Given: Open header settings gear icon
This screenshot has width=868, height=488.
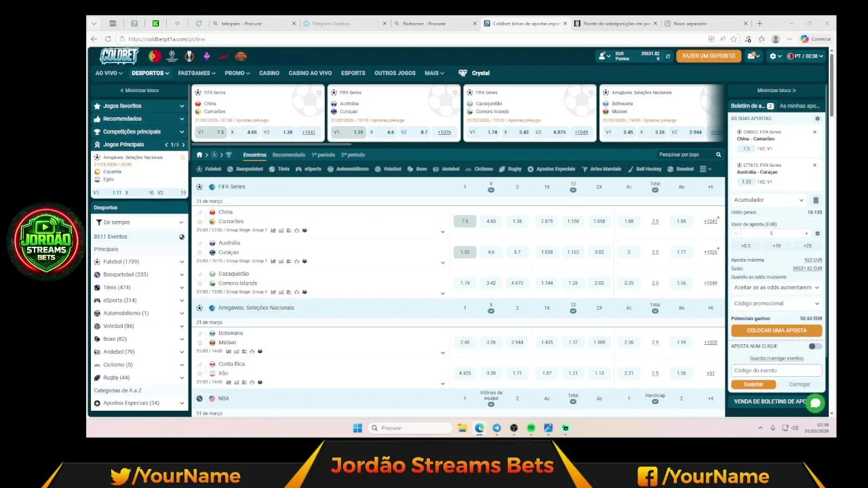Looking at the screenshot, I should point(772,56).
